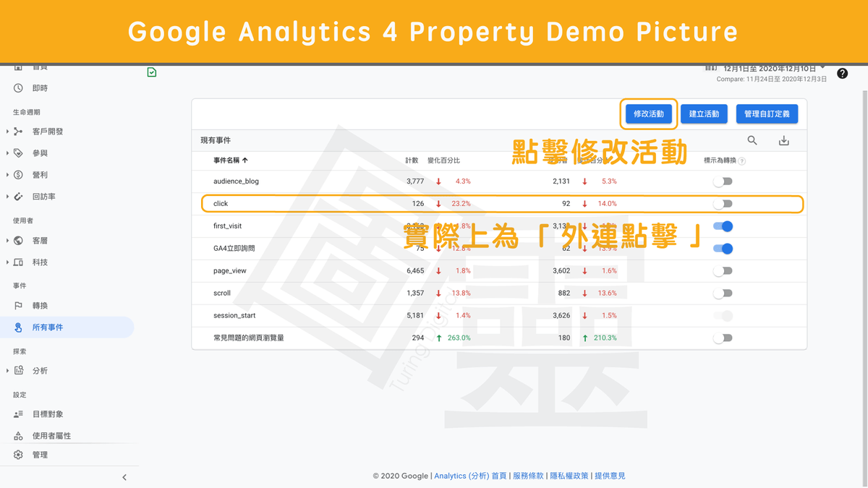Expand the 參與 section arrow
The image size is (868, 488).
[7, 153]
